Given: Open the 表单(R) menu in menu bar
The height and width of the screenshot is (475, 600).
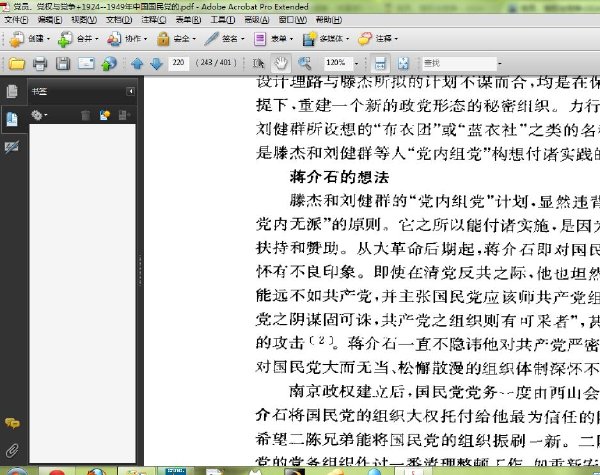Looking at the screenshot, I should [188, 20].
